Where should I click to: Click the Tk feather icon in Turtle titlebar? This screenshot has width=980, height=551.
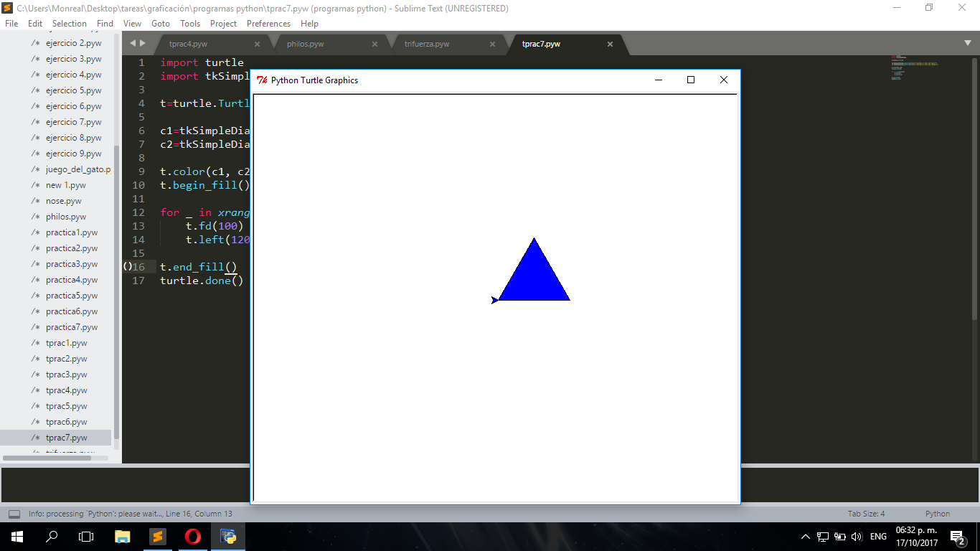tap(262, 80)
